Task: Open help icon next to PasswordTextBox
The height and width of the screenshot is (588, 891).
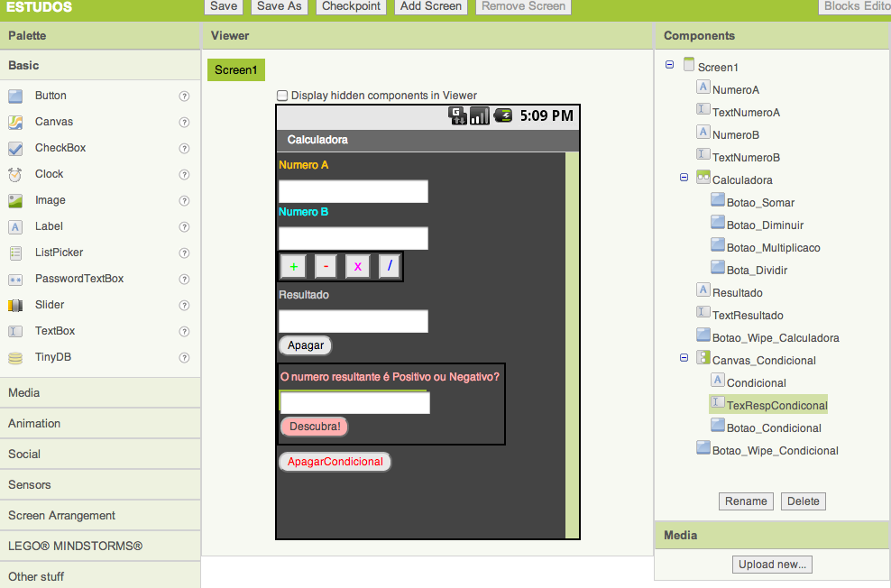Action: [x=184, y=280]
